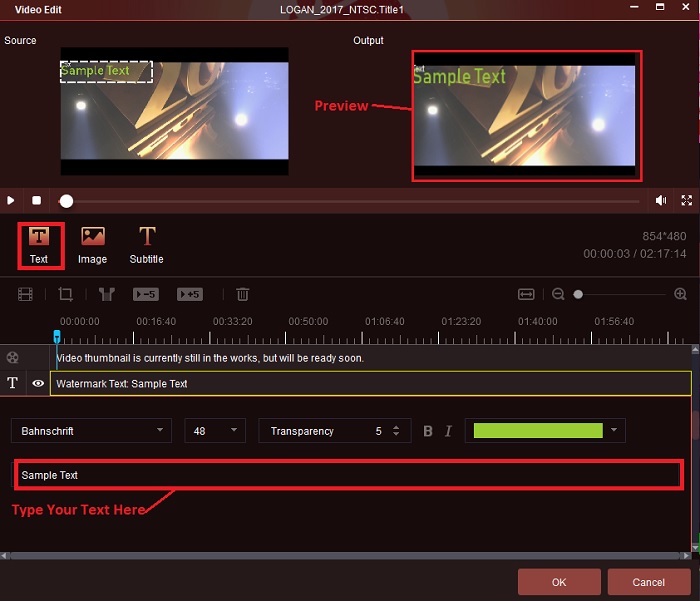Click scroll left arrow on horizontal scrollbar
Screen dimensions: 700x601
click(4, 556)
